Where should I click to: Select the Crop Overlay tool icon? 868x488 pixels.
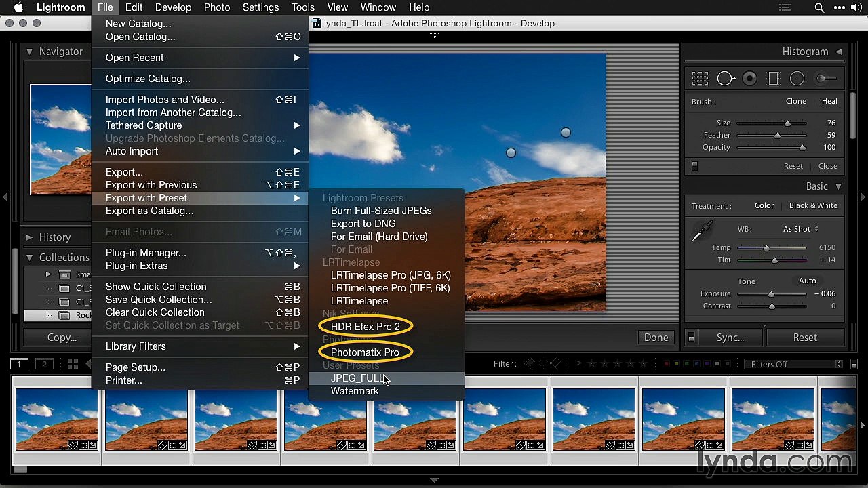pyautogui.click(x=700, y=79)
